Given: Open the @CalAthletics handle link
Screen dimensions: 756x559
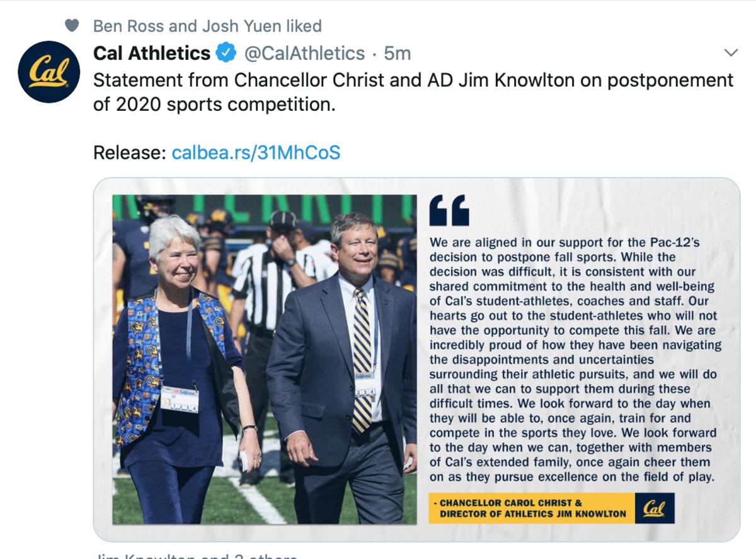Looking at the screenshot, I should [x=304, y=54].
